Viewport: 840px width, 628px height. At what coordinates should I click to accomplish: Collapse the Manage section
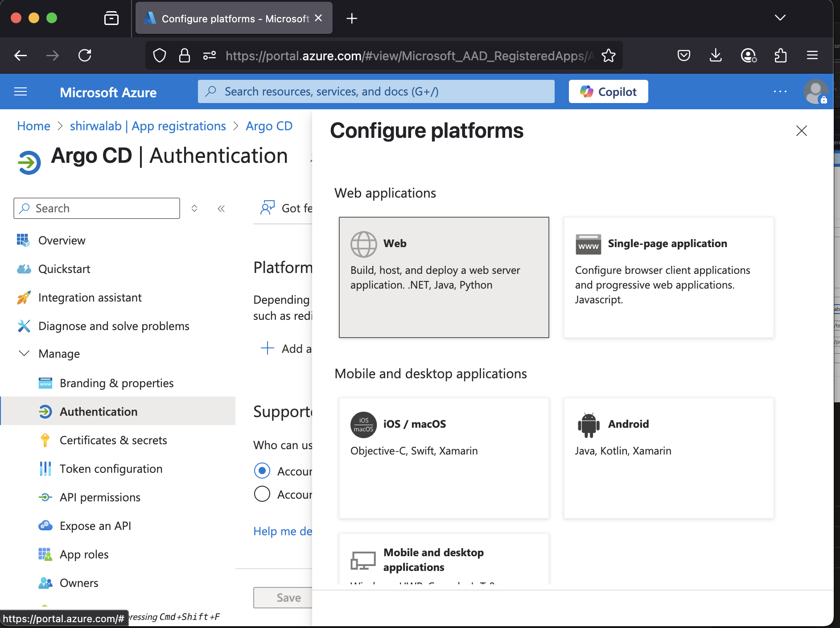tap(24, 354)
